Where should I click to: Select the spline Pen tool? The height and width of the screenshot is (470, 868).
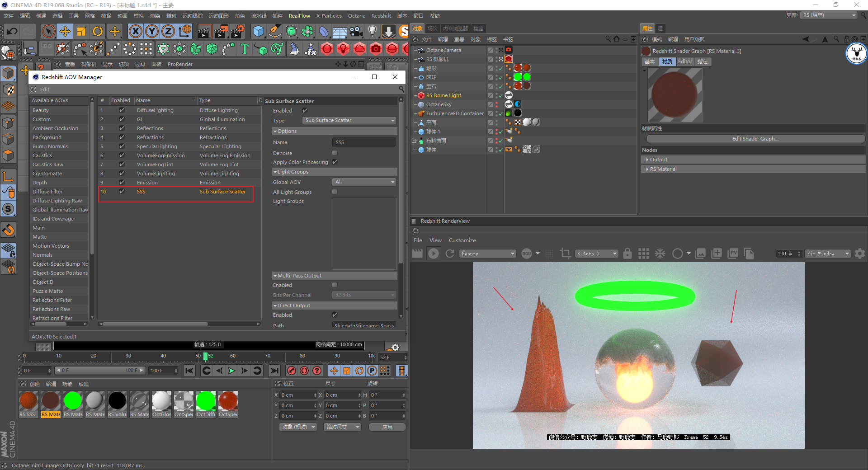(x=275, y=31)
